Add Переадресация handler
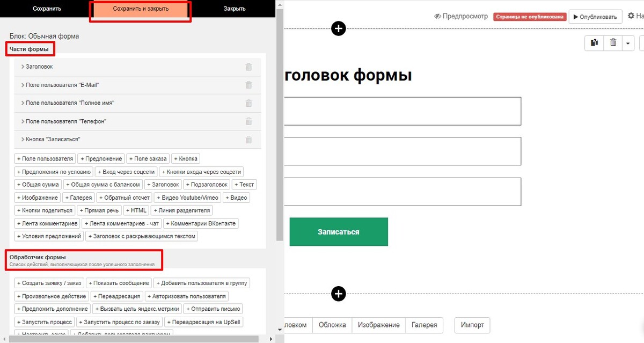This screenshot has height=343, width=644. tap(116, 296)
